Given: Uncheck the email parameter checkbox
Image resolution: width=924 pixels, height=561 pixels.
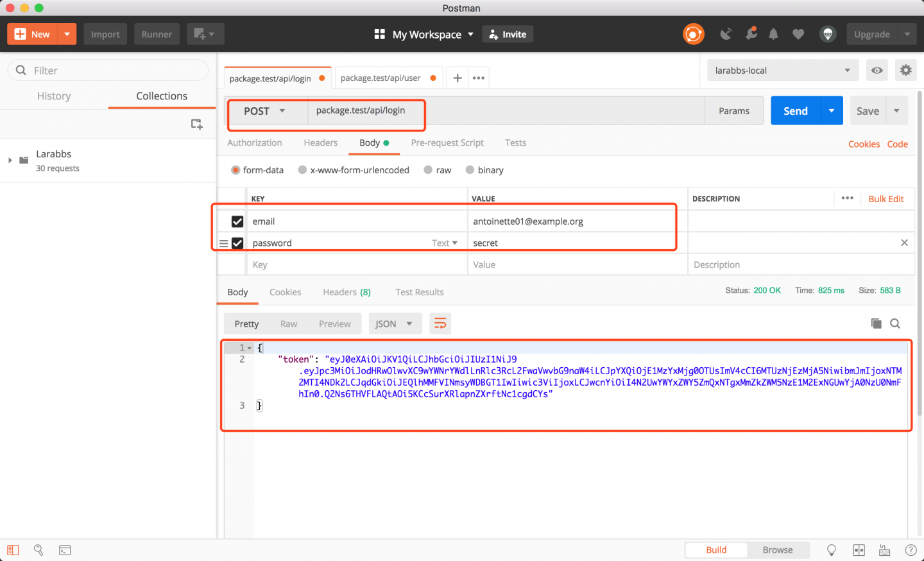Looking at the screenshot, I should click(237, 221).
